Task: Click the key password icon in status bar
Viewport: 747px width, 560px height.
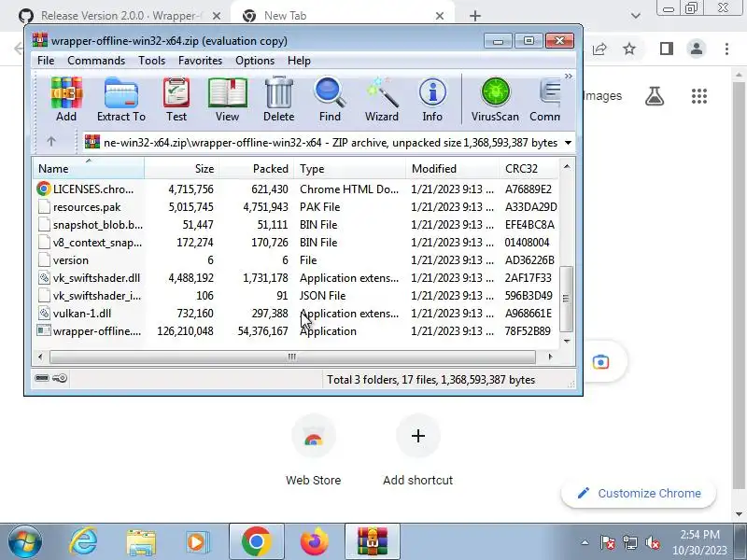Action: coord(60,379)
